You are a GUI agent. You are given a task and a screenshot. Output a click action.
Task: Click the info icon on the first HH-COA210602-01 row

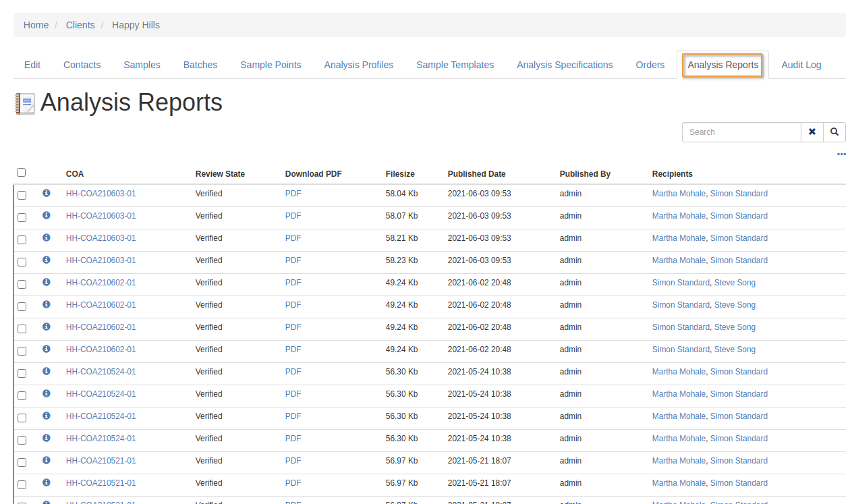click(x=46, y=283)
